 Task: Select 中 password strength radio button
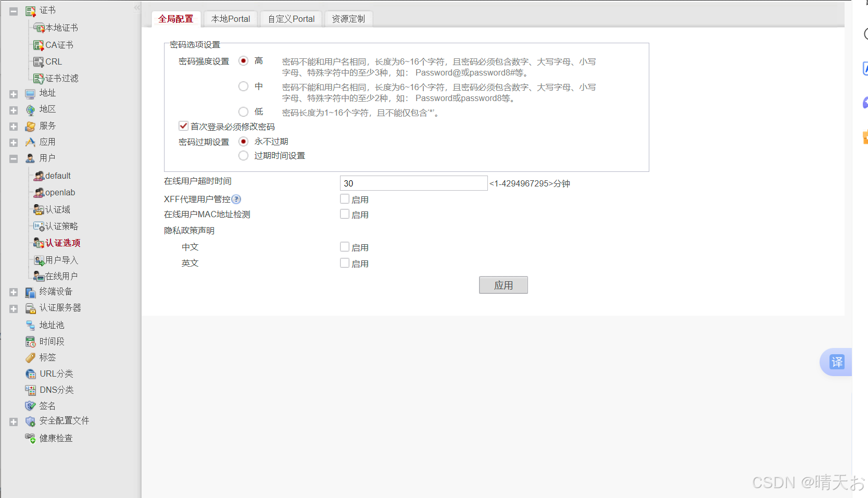[243, 86]
